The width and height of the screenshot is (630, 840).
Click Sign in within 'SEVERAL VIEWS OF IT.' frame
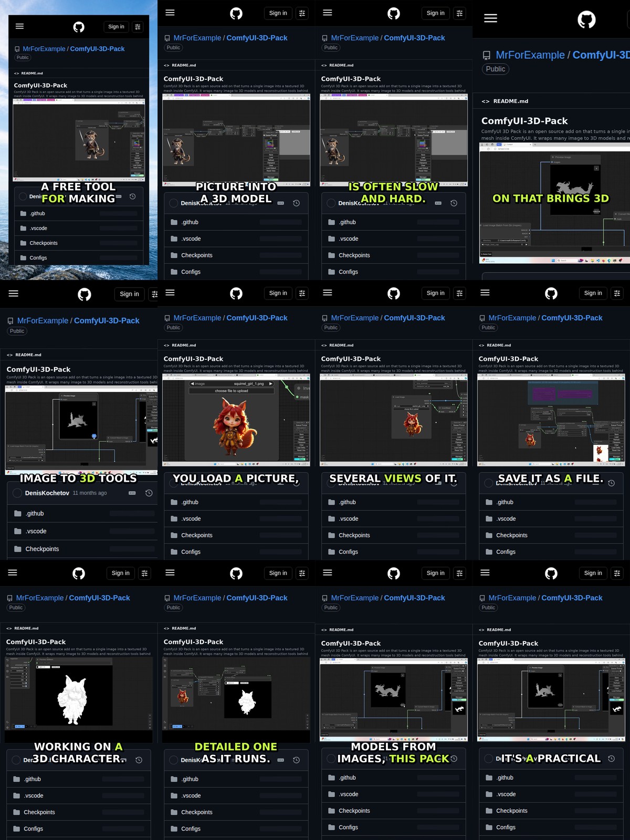(435, 293)
